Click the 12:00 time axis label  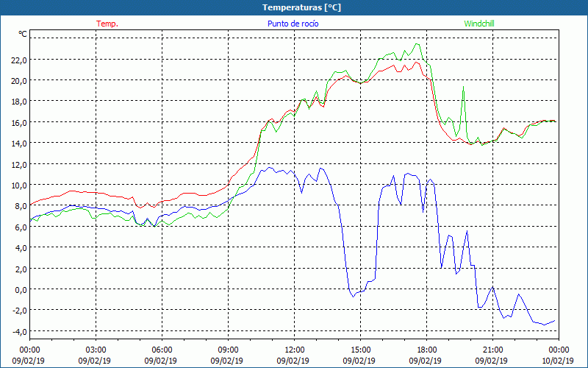pyautogui.click(x=295, y=350)
